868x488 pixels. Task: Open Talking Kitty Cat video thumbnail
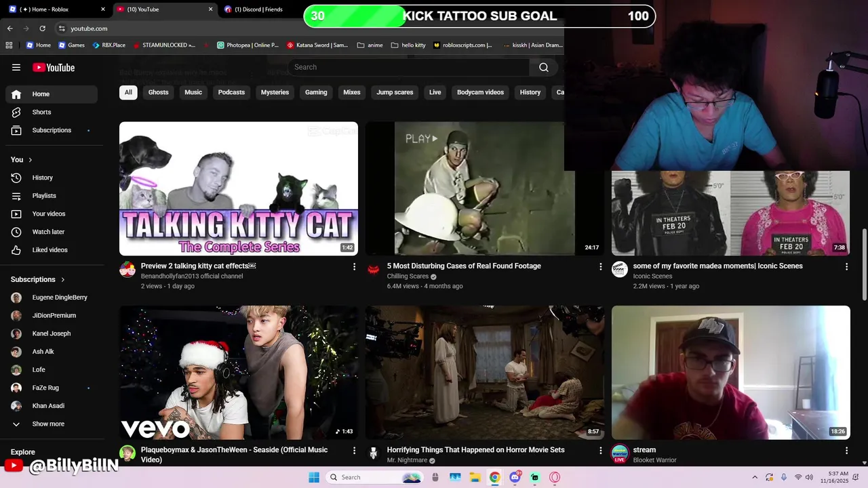click(239, 188)
